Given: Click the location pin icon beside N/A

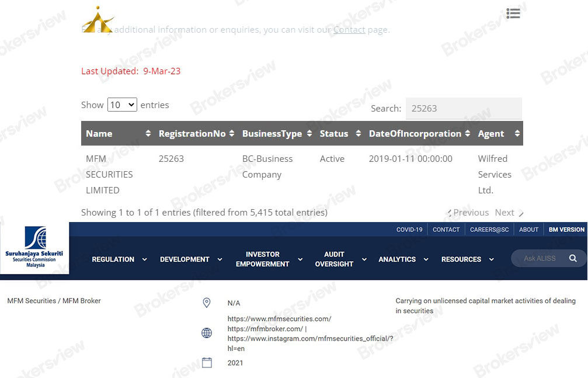Looking at the screenshot, I should click(207, 303).
